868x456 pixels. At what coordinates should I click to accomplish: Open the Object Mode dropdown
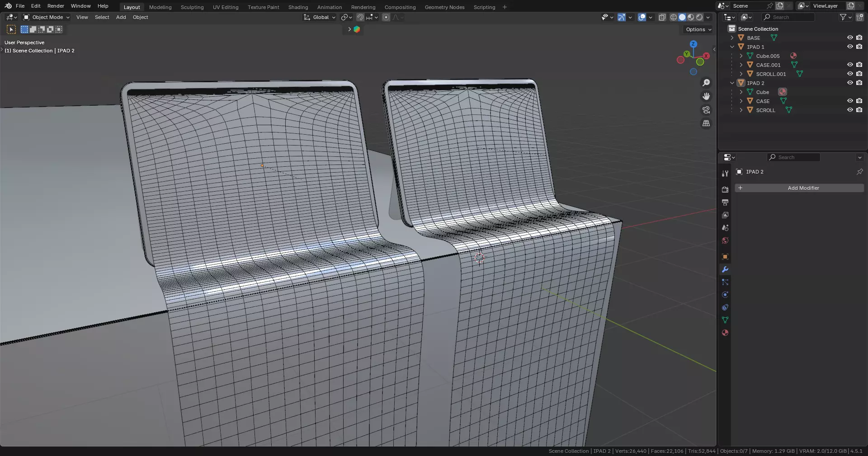(x=46, y=17)
